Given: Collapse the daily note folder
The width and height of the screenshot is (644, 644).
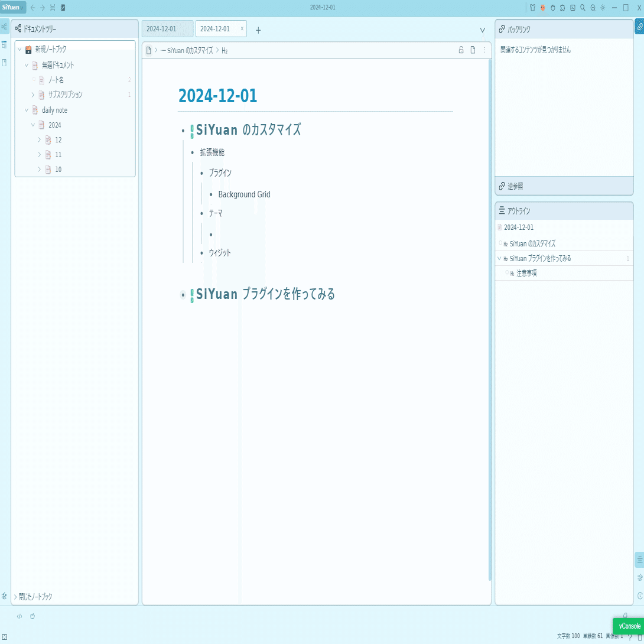Looking at the screenshot, I should point(26,110).
